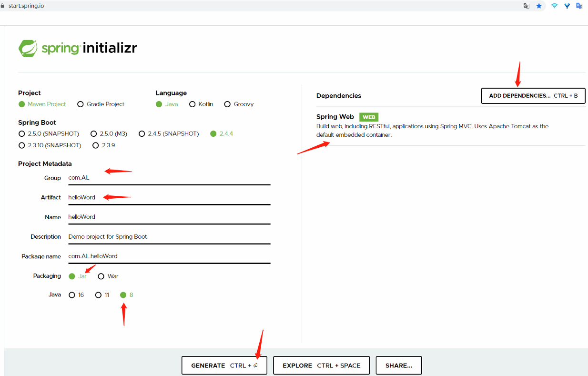Viewport: 588px width, 376px height.
Task: Select Jar packaging
Action: (78, 276)
